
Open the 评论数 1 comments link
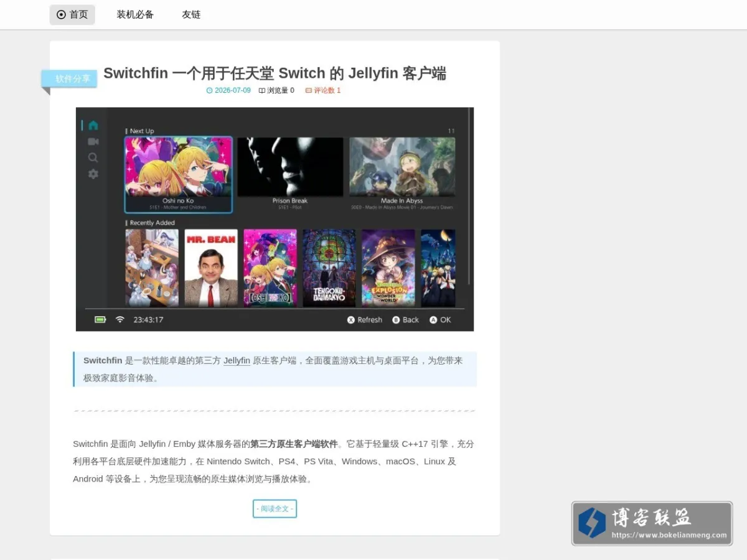click(x=323, y=90)
